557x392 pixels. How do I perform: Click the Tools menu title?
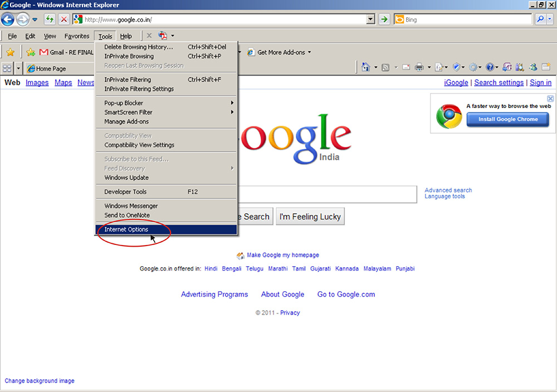tap(105, 36)
